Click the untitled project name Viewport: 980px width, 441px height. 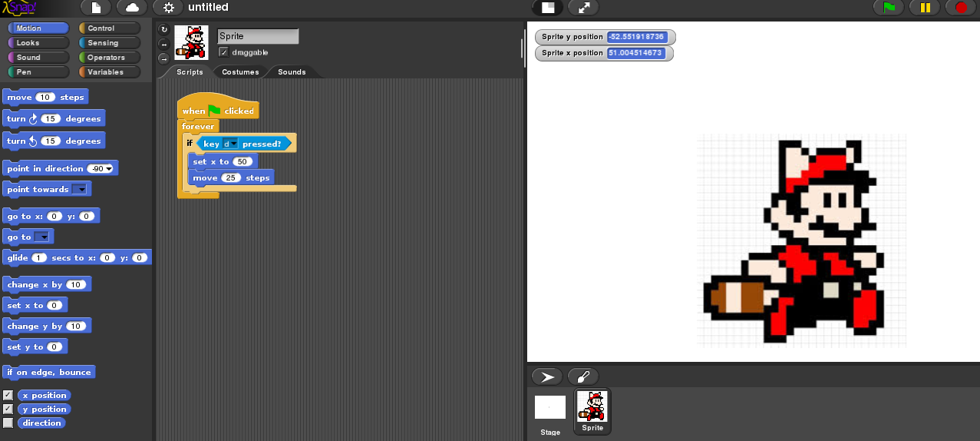point(208,8)
